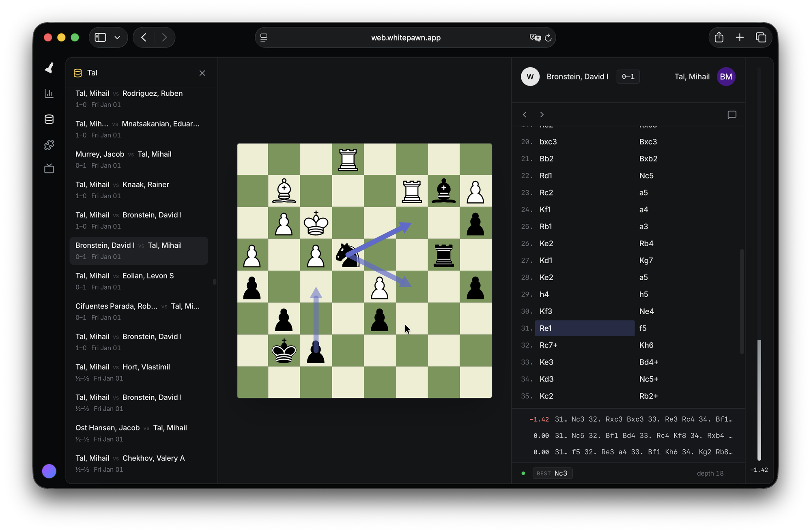Click the page reader icon in address bar
This screenshot has width=811, height=532.
click(x=264, y=37)
